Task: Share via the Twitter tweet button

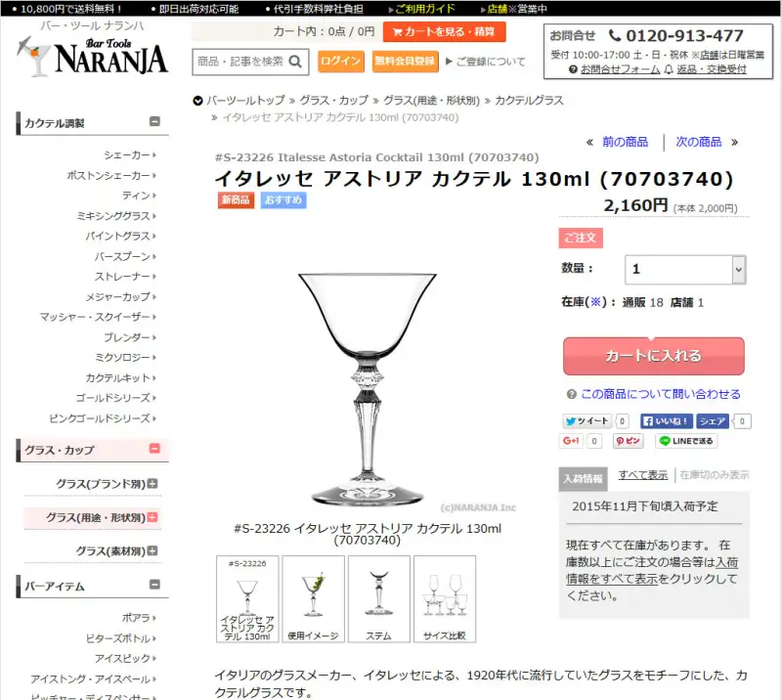Action: 587,421
